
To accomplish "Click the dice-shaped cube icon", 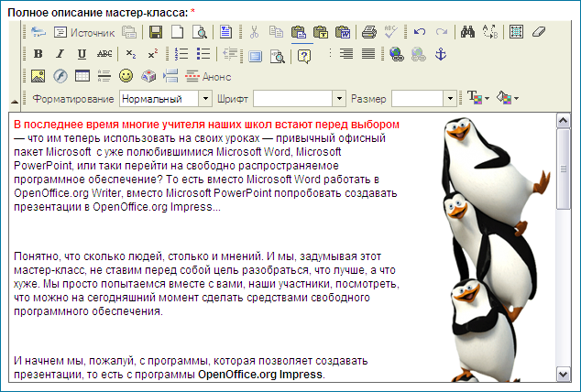I will (x=148, y=76).
